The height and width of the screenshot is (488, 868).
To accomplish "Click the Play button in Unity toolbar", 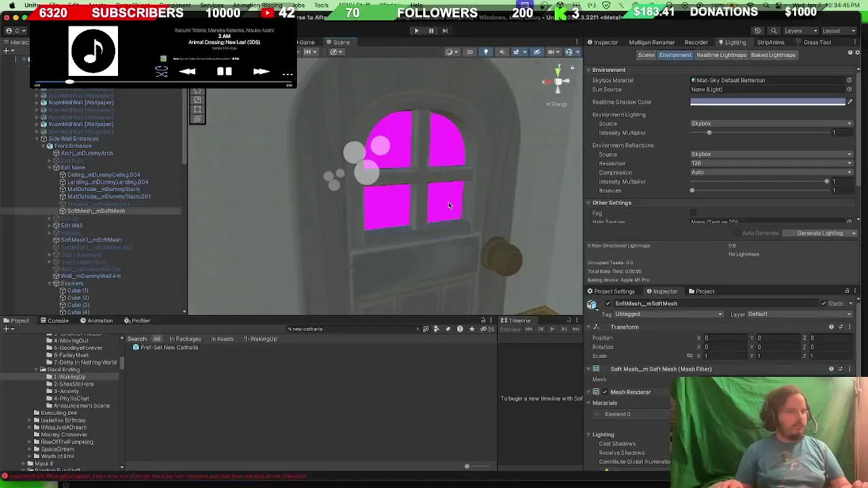I will click(x=416, y=30).
